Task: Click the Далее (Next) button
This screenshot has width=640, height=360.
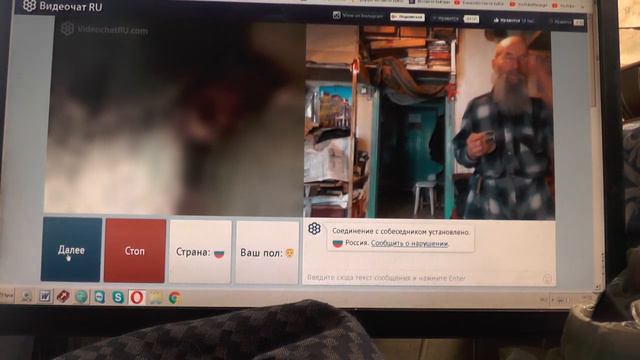Action: (x=71, y=249)
